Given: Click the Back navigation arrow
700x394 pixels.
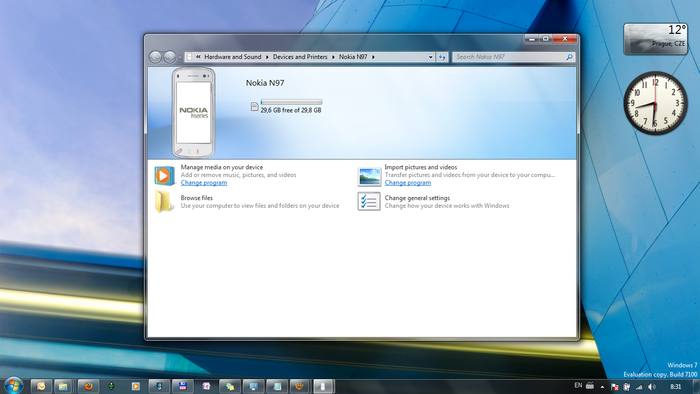Looking at the screenshot, I should coord(155,57).
